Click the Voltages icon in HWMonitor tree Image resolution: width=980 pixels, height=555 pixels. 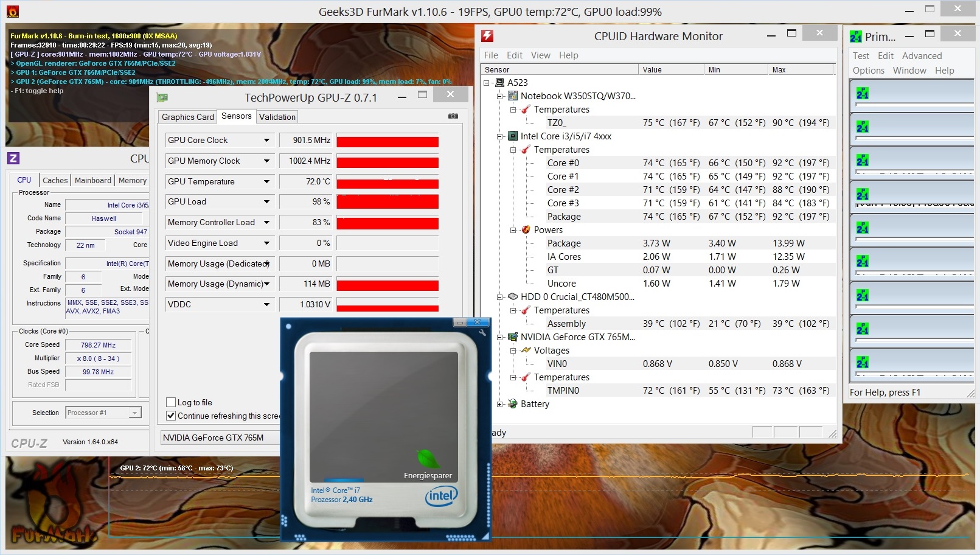526,350
